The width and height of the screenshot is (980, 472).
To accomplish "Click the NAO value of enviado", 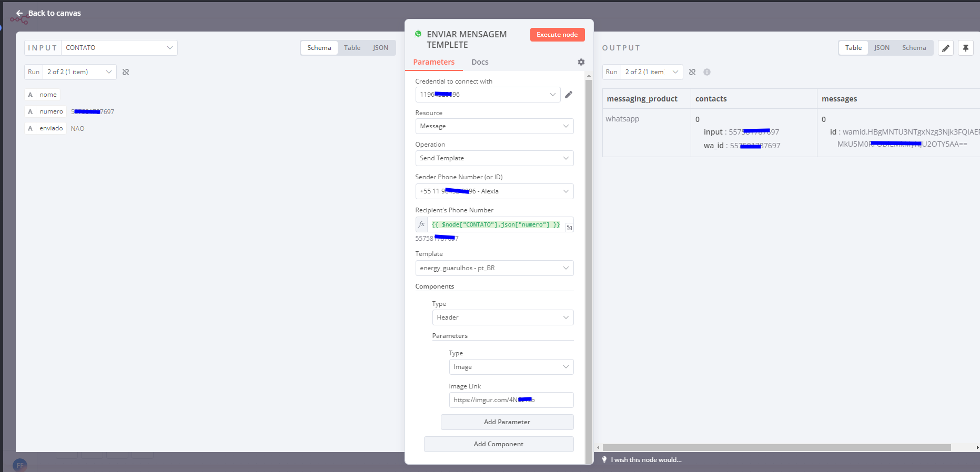I will (78, 129).
